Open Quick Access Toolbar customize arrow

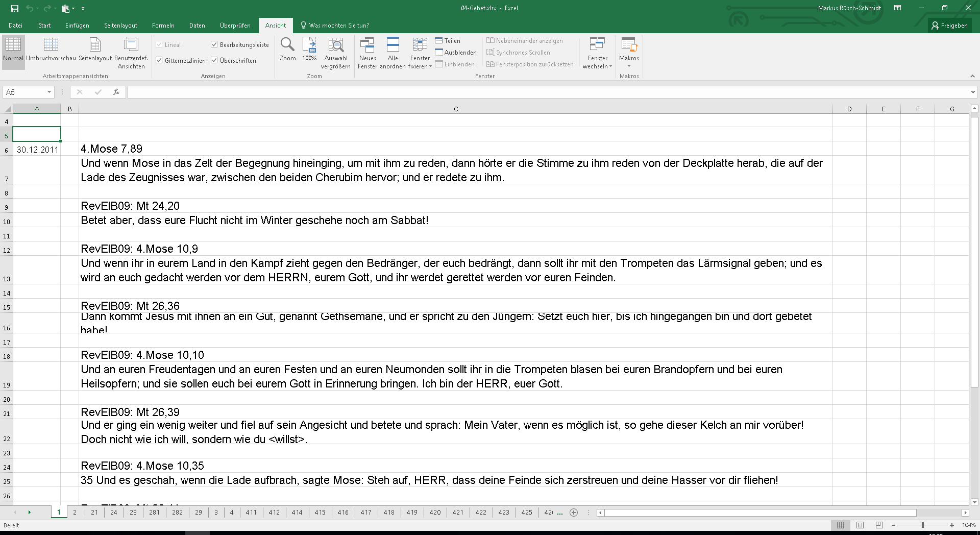point(83,8)
